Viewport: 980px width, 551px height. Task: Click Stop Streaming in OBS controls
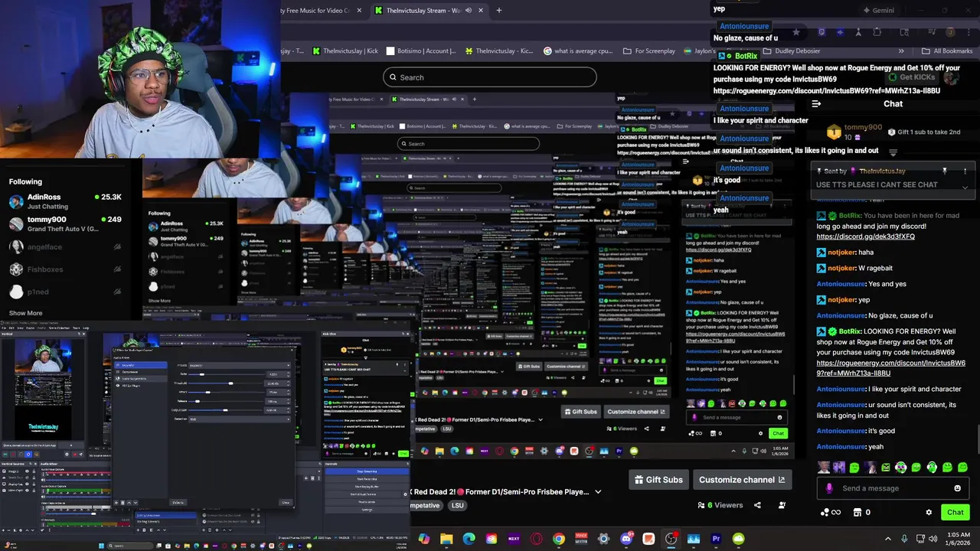point(365,471)
